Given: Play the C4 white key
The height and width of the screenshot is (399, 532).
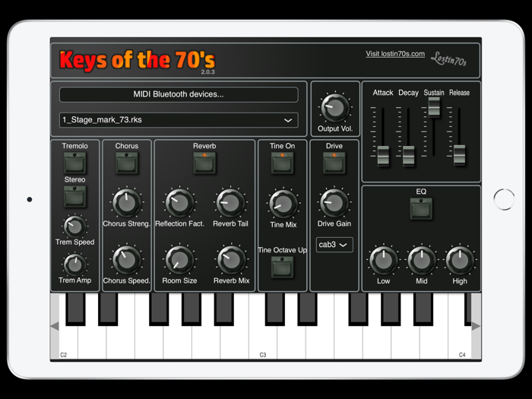Looking at the screenshot, I should pyautogui.click(x=460, y=343).
